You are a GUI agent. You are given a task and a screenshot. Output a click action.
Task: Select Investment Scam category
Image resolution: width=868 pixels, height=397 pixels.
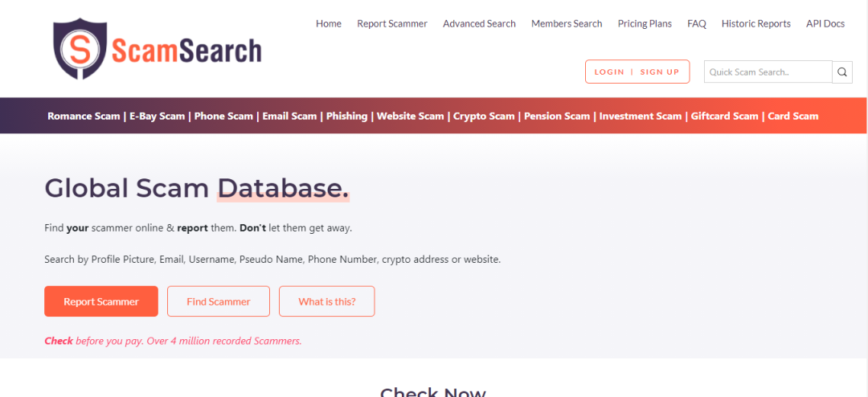641,117
